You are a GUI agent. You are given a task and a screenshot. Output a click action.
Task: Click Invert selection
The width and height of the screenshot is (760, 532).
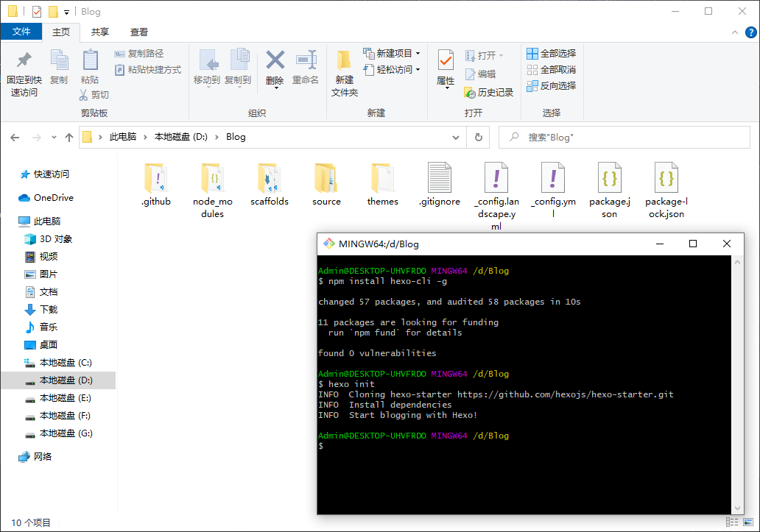click(x=552, y=85)
